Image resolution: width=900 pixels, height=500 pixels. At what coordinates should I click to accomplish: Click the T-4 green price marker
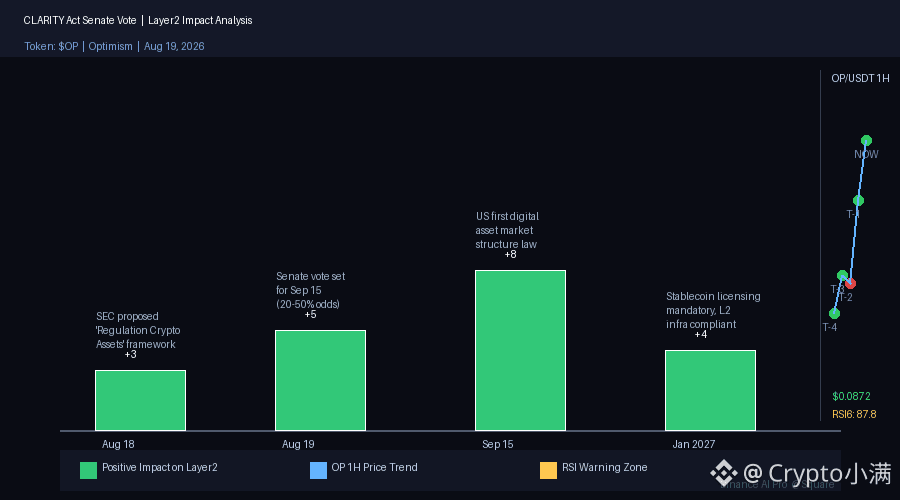(x=834, y=313)
